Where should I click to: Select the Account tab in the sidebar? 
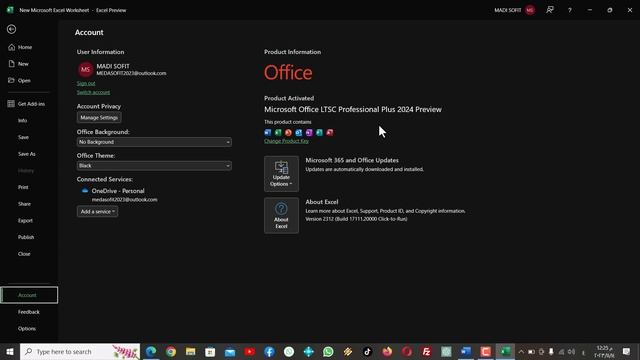point(29,295)
